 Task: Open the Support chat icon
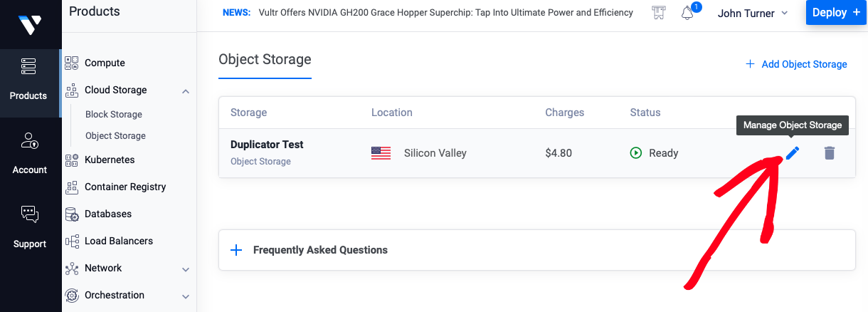click(x=30, y=214)
